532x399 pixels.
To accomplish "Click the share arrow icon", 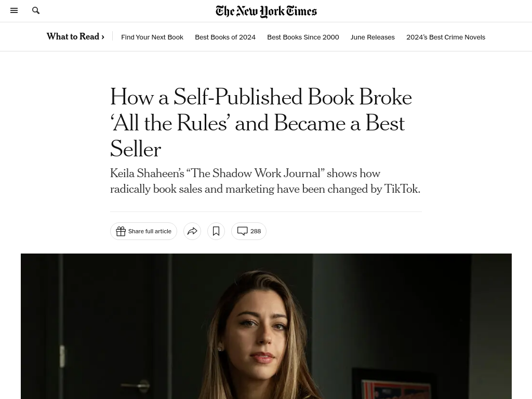I will tap(192, 231).
